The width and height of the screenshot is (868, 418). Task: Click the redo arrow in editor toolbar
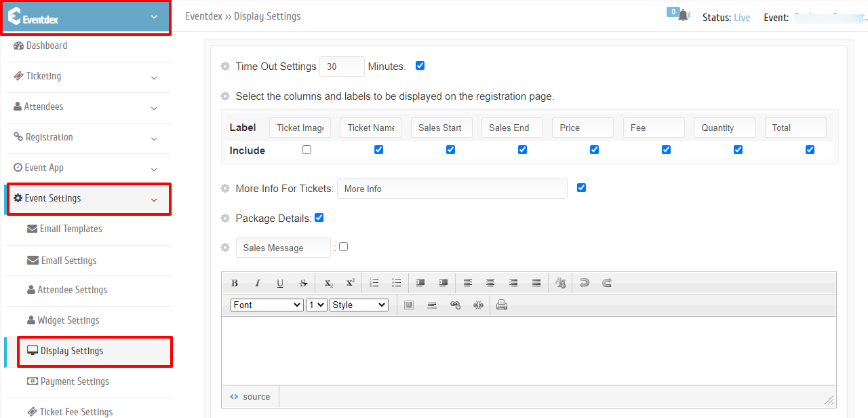pos(607,283)
